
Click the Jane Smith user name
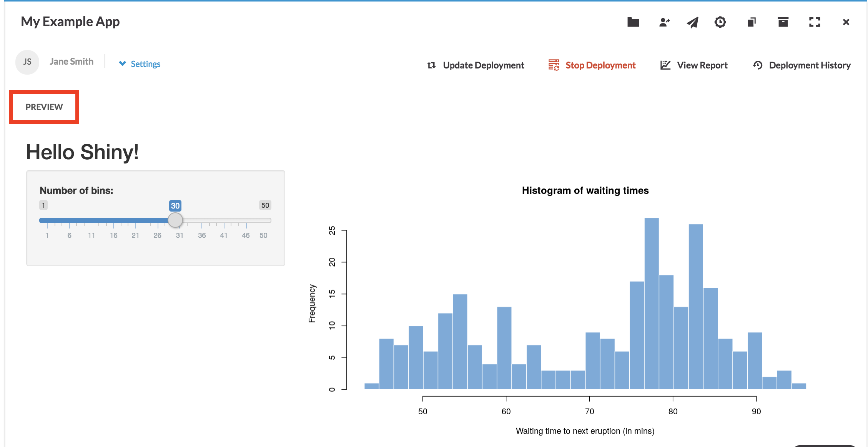72,62
